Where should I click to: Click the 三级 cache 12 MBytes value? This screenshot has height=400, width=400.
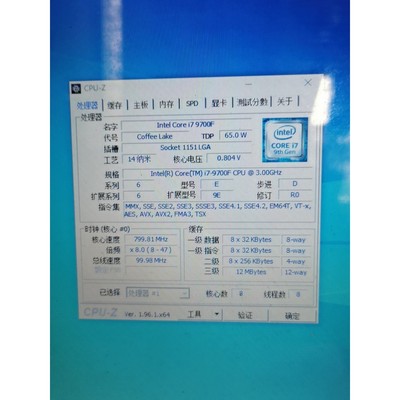251,272
